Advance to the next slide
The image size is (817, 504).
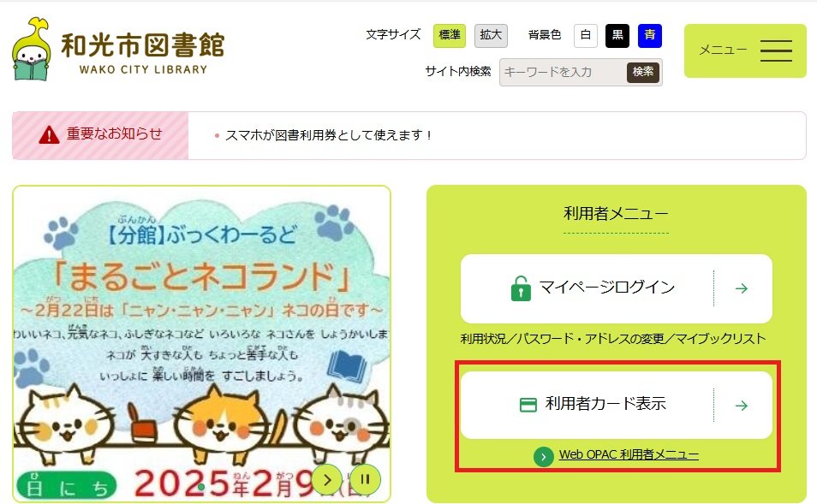326,479
